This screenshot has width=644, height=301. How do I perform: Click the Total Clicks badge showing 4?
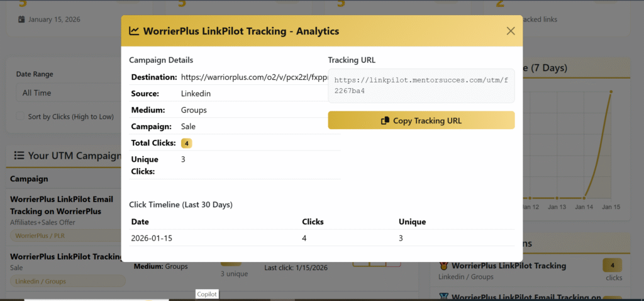pyautogui.click(x=187, y=143)
